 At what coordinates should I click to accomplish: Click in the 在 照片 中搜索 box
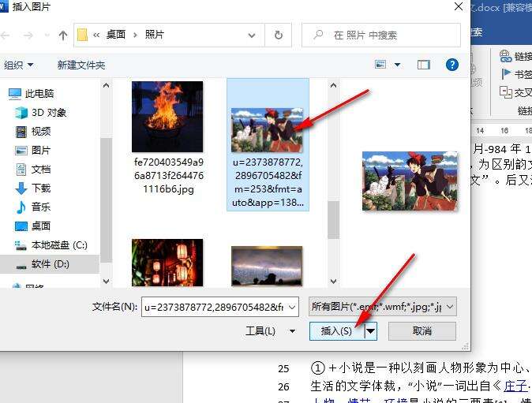click(381, 35)
